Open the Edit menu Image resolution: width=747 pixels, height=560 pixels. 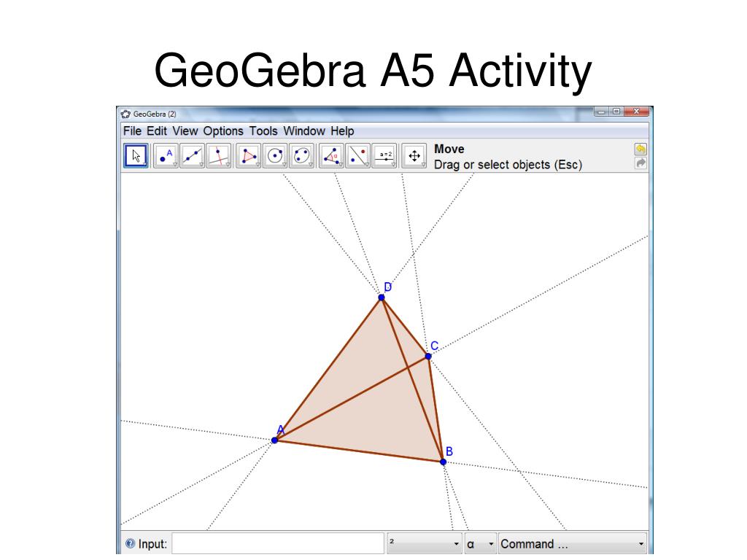(157, 131)
